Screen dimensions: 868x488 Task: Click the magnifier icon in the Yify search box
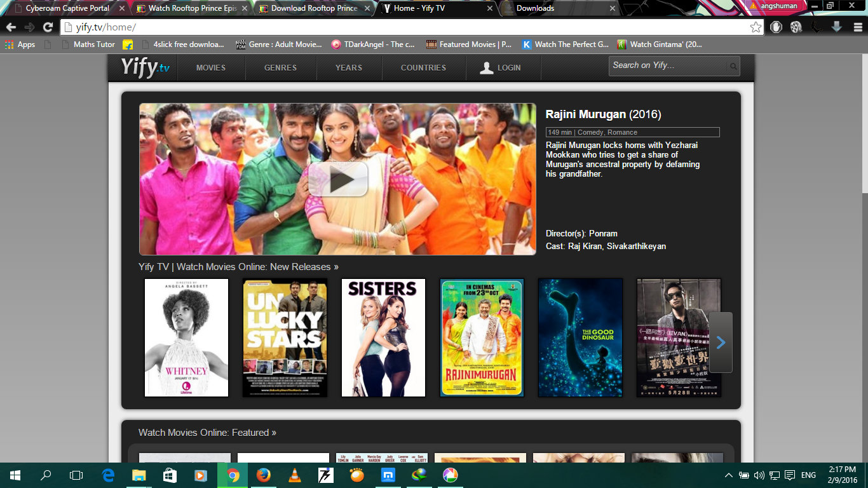(732, 65)
